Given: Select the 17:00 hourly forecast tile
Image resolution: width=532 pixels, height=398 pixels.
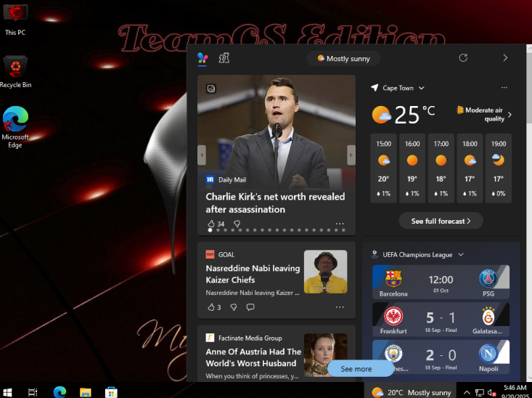Looking at the screenshot, I should click(441, 168).
